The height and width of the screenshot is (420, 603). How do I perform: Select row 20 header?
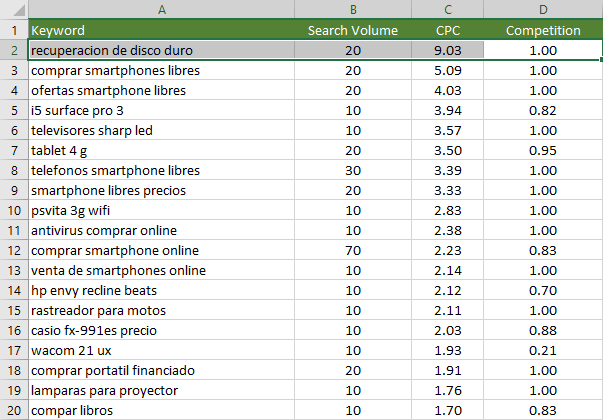14,410
